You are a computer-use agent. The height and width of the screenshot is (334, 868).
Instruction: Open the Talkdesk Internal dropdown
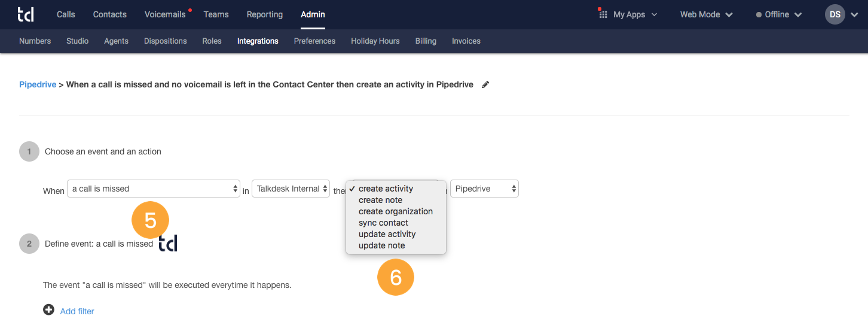click(291, 189)
